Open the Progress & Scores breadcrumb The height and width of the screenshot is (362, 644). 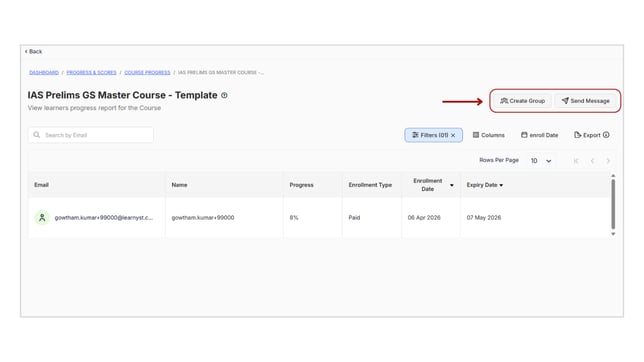pos(91,72)
